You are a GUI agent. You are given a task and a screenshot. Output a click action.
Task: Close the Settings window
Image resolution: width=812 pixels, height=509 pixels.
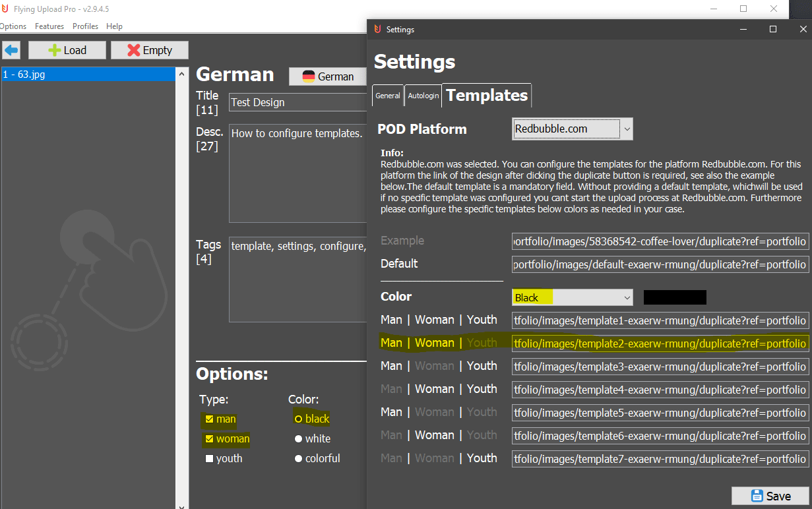[803, 29]
